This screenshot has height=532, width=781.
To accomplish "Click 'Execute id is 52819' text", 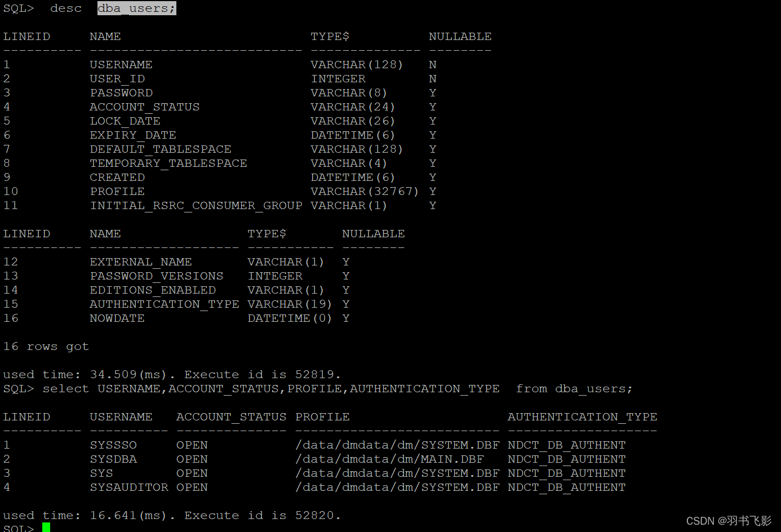I will click(260, 375).
